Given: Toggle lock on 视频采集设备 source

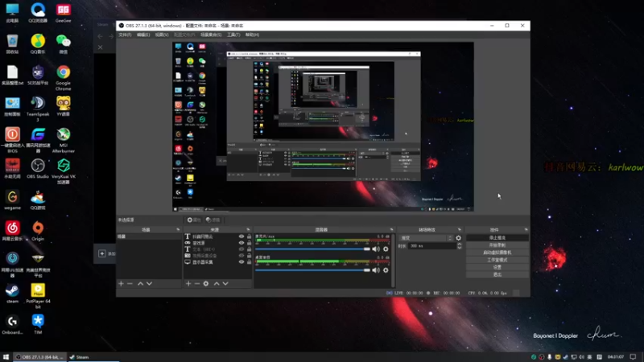Looking at the screenshot, I should click(x=249, y=255).
